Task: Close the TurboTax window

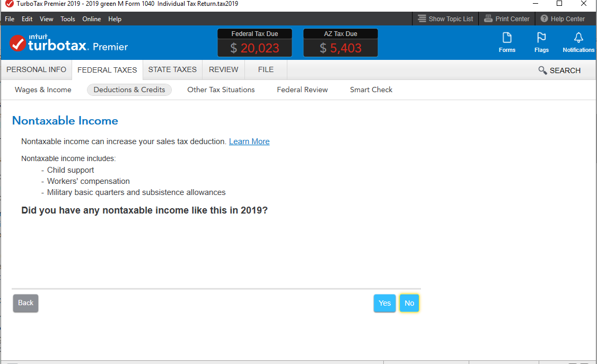Action: point(584,4)
